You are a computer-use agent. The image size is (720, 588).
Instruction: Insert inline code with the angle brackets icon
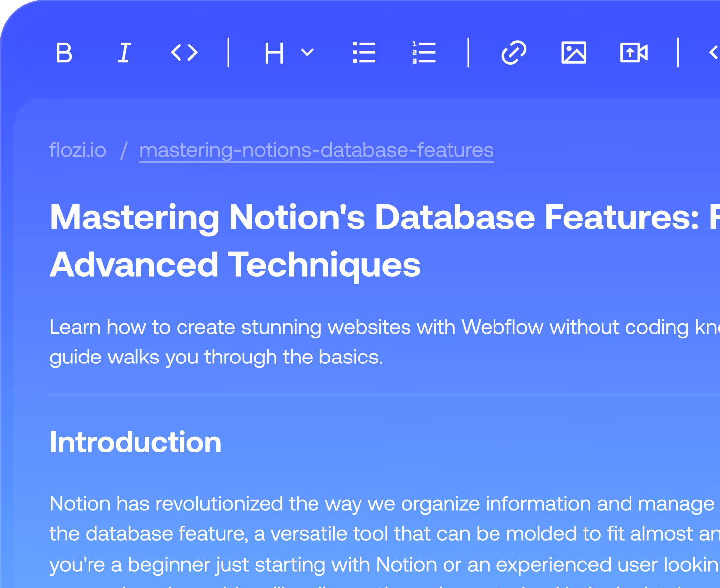184,52
